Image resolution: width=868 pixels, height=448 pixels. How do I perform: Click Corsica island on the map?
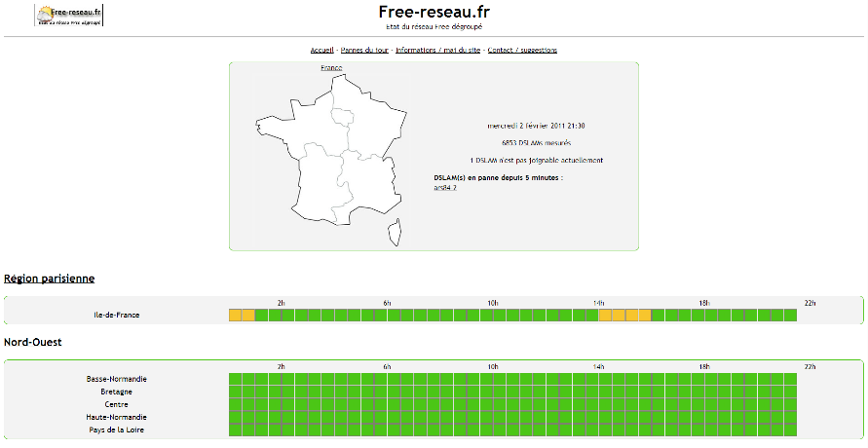395,233
